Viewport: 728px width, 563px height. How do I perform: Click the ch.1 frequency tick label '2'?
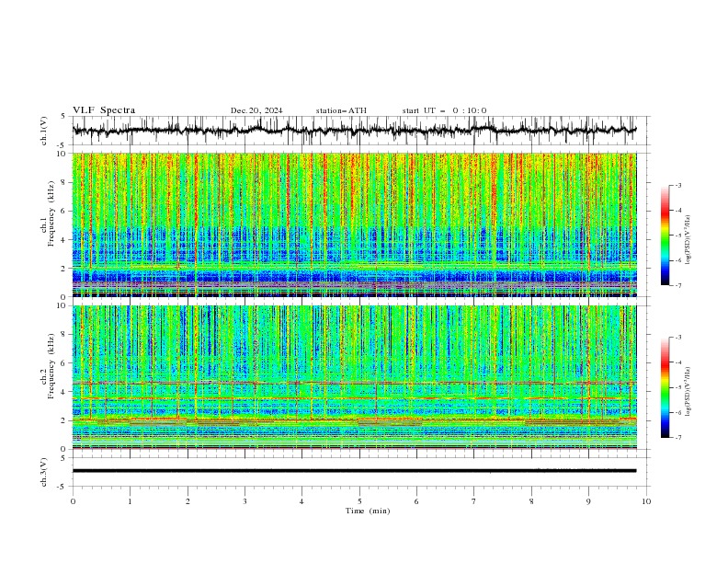tap(63, 268)
